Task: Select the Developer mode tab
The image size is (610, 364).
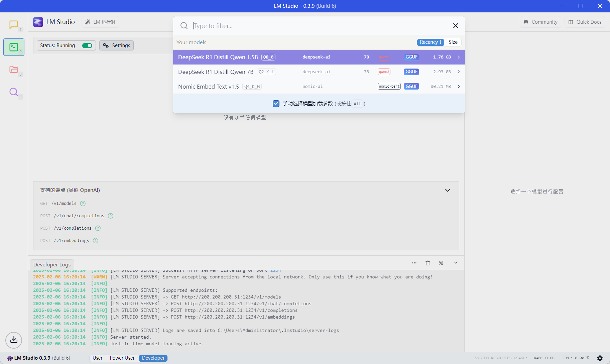Action: point(153,358)
